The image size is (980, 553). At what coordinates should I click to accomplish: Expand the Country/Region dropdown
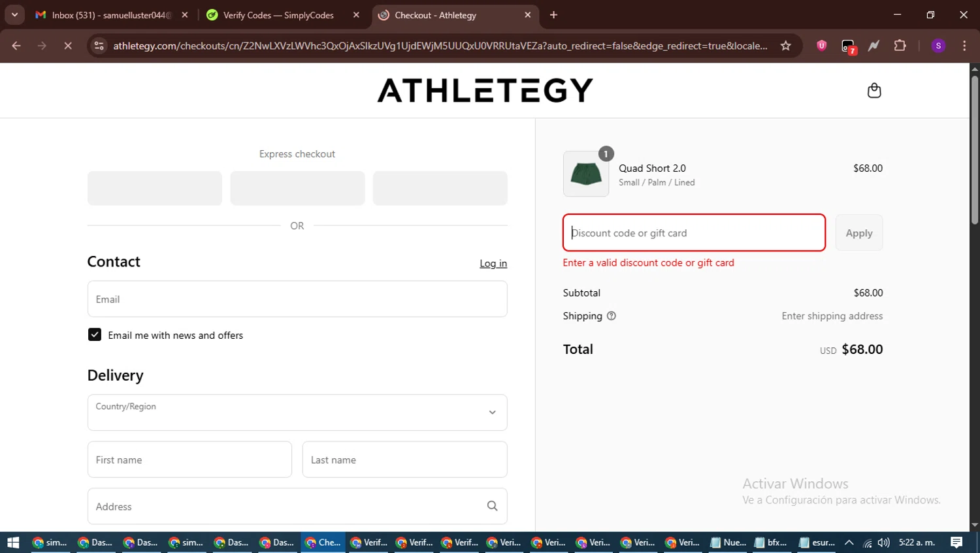297,413
